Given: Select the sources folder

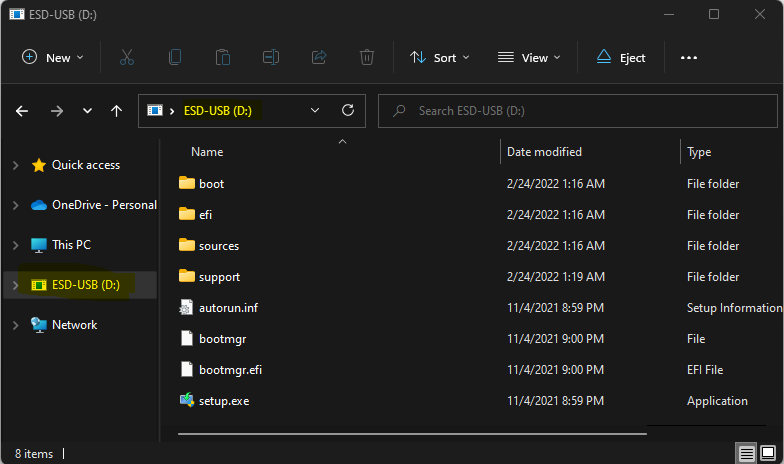Looking at the screenshot, I should (219, 246).
